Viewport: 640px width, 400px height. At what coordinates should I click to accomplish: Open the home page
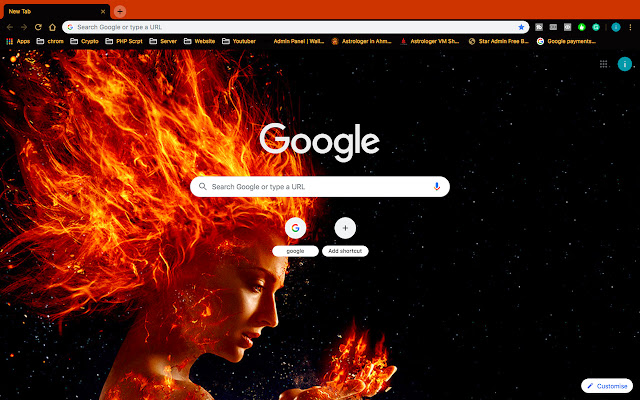52,27
